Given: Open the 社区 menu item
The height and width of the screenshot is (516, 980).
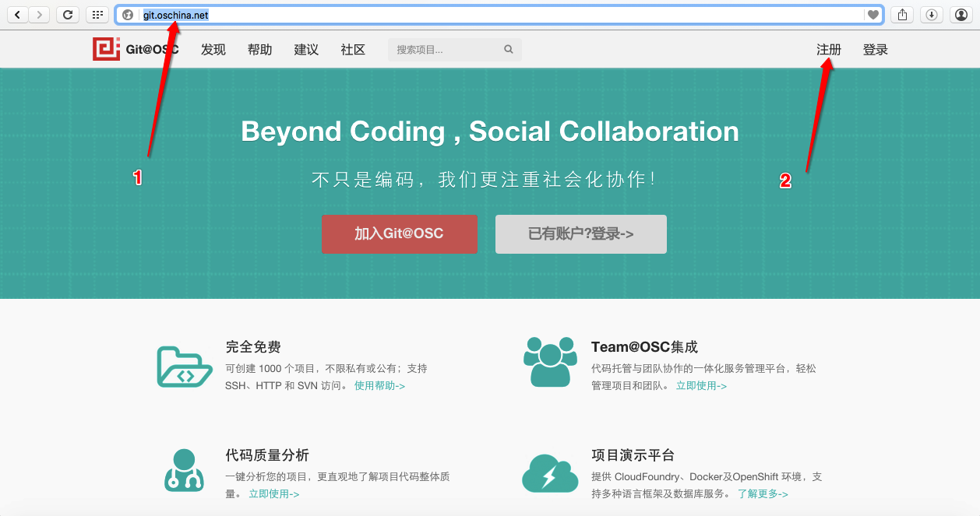Looking at the screenshot, I should (353, 50).
